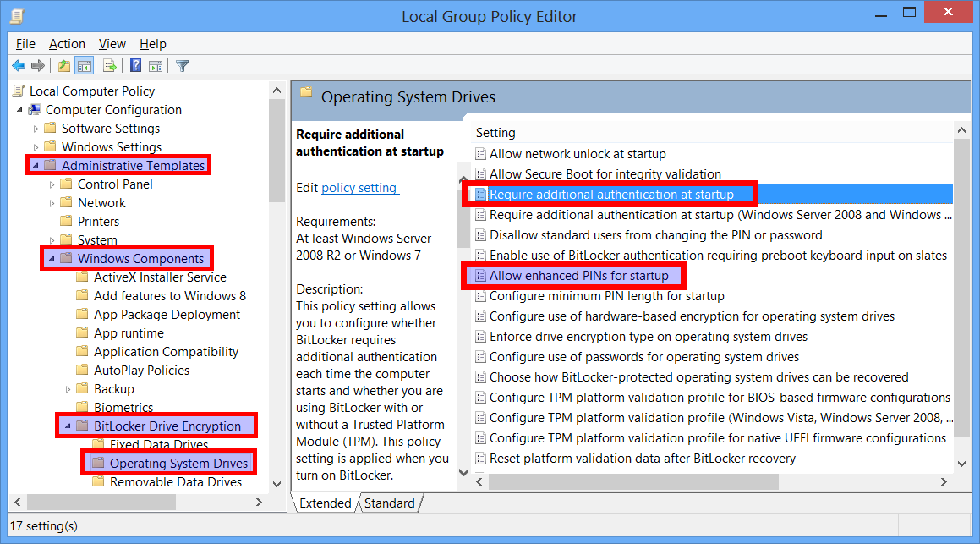Toggle the Show/Hide Action Pane icon
Viewport: 980px width, 544px height.
(156, 65)
